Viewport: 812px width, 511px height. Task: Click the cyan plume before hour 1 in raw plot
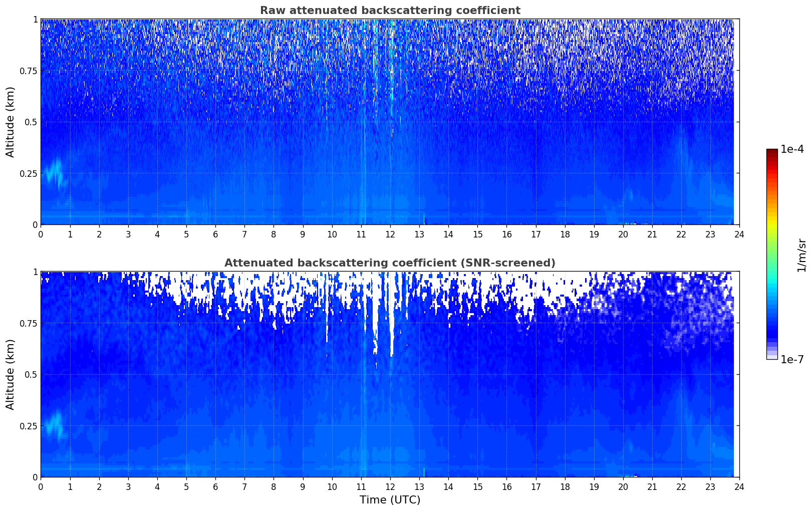[x=55, y=173]
